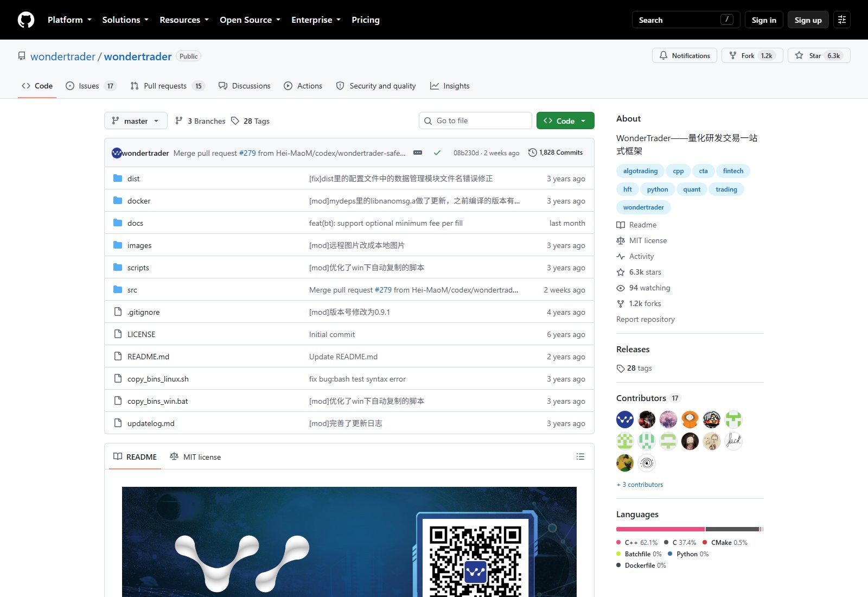This screenshot has width=868, height=597.
Task: Click Report repository link
Action: (646, 319)
